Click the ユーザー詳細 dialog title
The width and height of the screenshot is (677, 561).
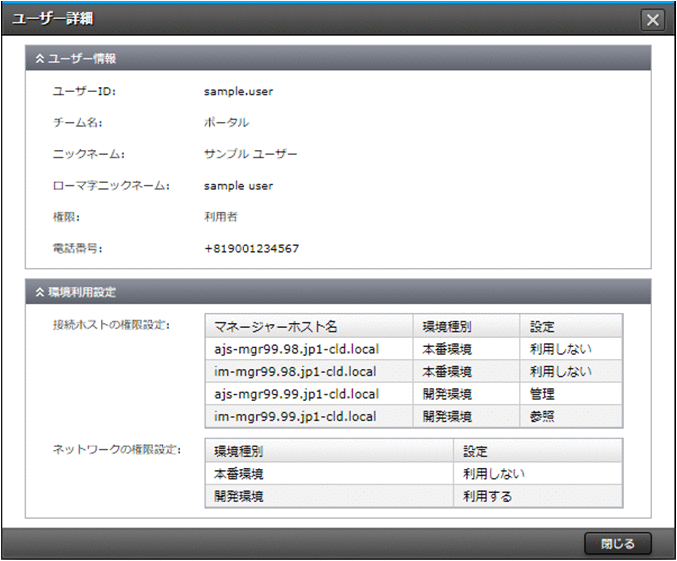coord(53,19)
